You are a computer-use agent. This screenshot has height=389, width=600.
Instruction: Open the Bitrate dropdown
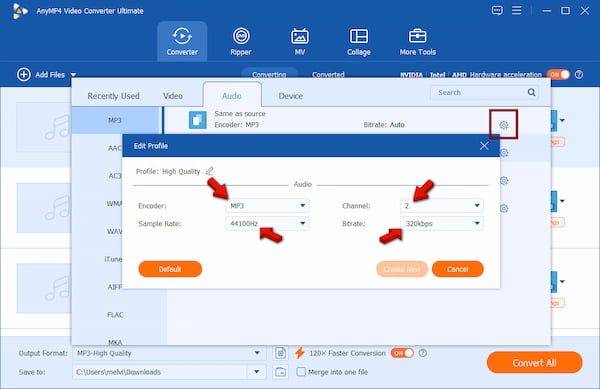[x=442, y=223]
